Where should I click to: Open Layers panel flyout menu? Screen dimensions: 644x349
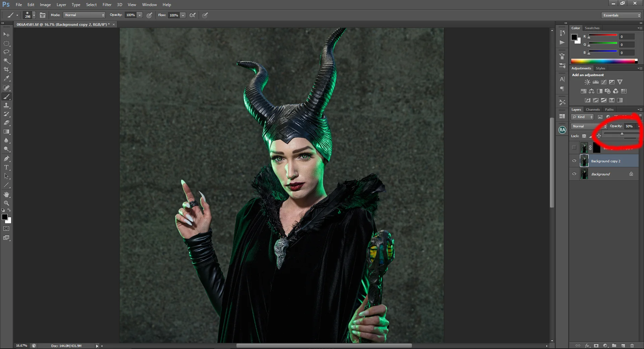click(640, 110)
